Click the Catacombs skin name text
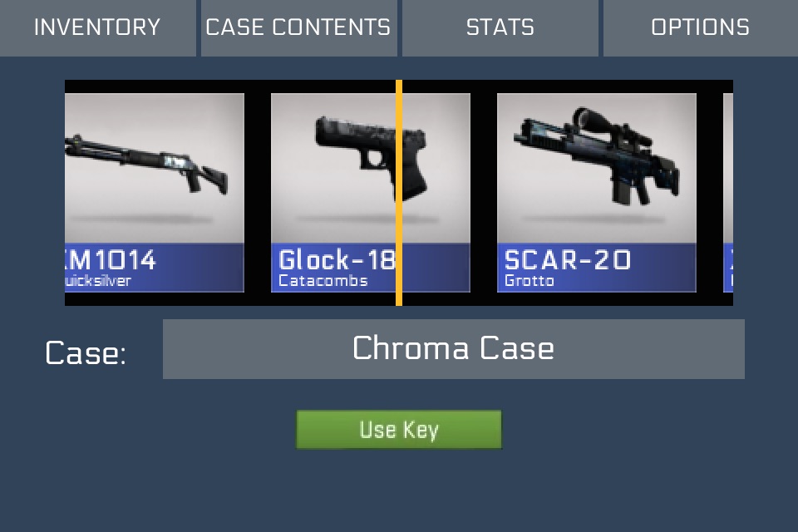The height and width of the screenshot is (532, 798). point(323,281)
